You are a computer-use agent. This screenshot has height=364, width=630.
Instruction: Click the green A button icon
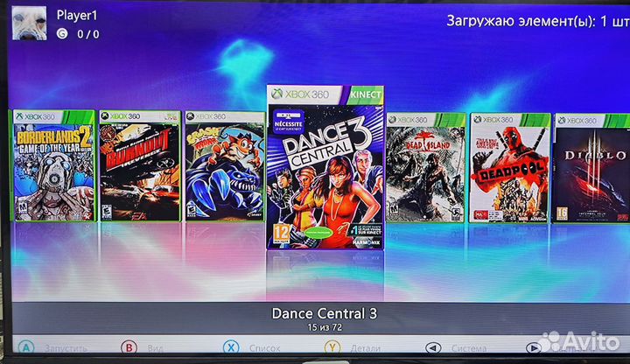coord(26,347)
